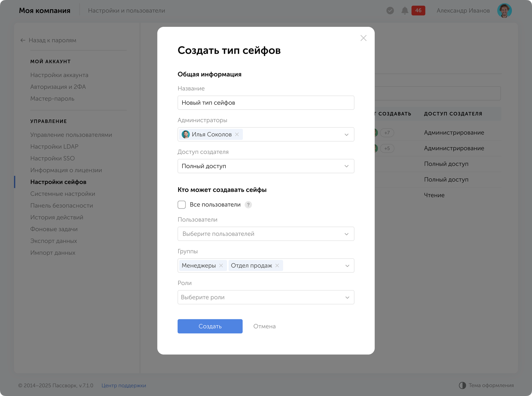Viewport: 532px width, 396px height.
Task: Click the theme switcher half-circle icon
Action: tap(462, 385)
